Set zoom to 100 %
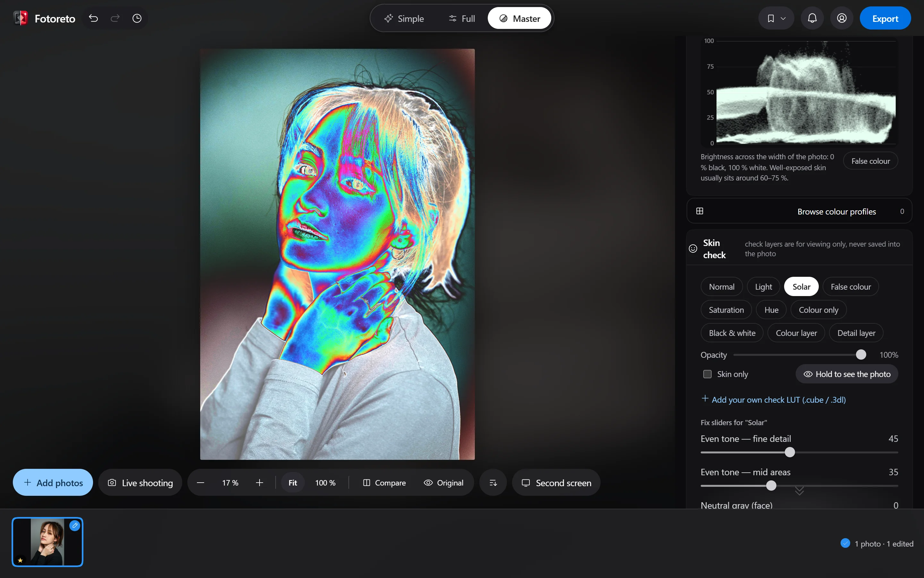Image resolution: width=924 pixels, height=578 pixels. coord(325,482)
